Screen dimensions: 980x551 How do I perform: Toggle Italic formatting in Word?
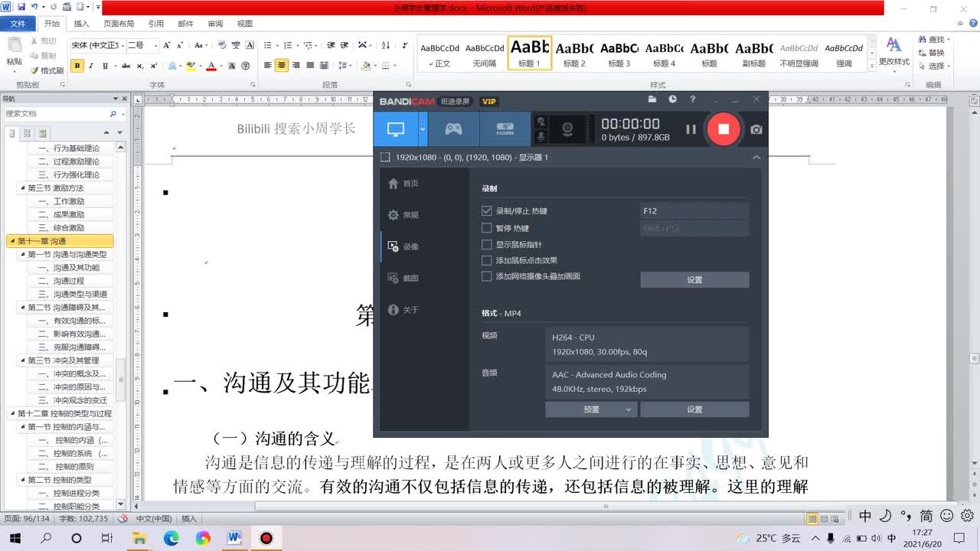(x=91, y=66)
